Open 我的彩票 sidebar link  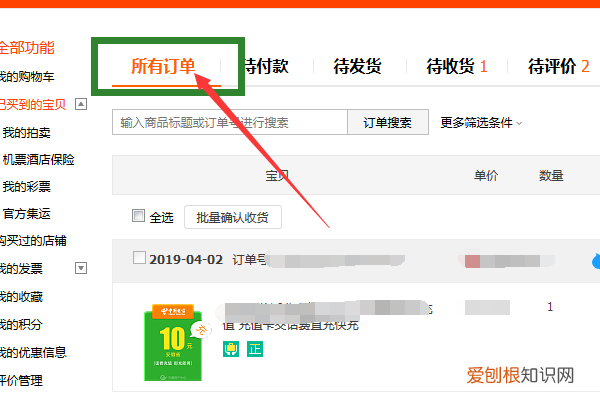tap(26, 187)
